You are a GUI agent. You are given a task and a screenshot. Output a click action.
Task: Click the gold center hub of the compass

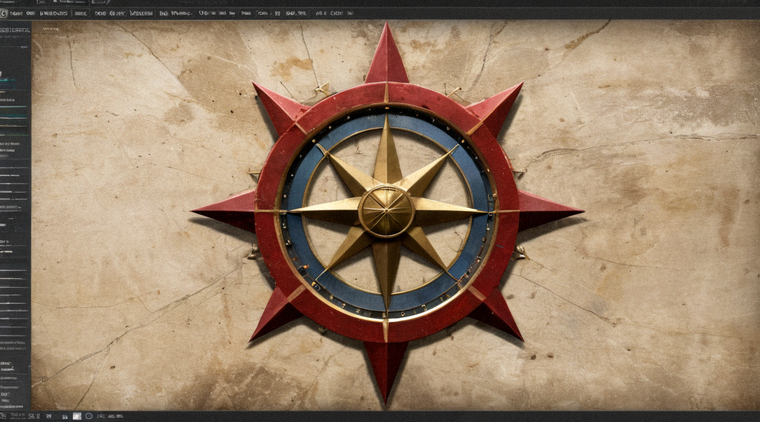tap(386, 211)
